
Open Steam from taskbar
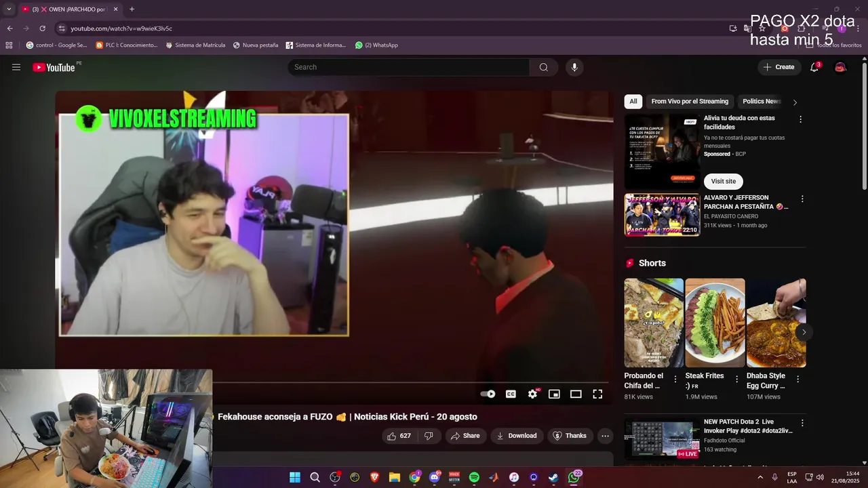[553, 477]
